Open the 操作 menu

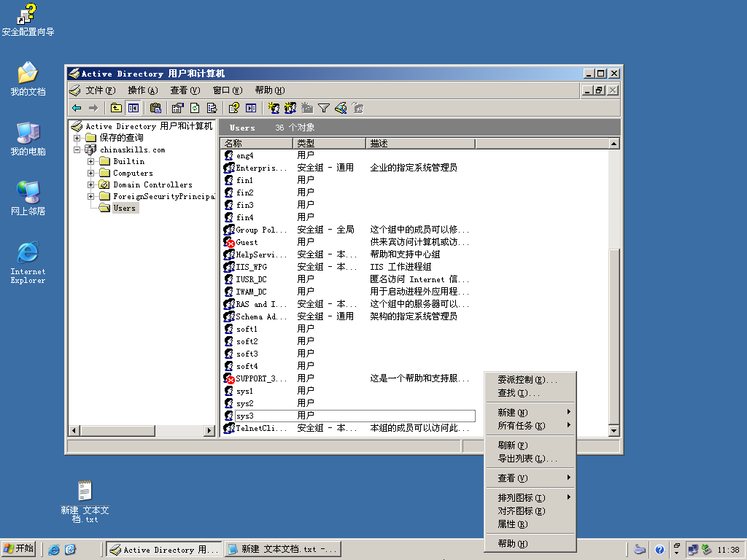[x=143, y=90]
